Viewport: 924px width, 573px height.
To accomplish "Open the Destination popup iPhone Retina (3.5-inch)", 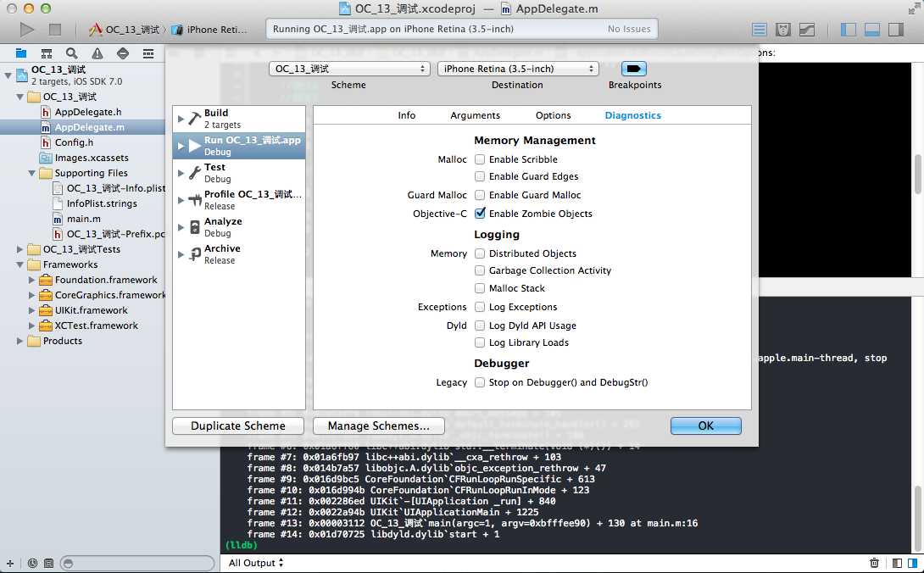I will (518, 69).
